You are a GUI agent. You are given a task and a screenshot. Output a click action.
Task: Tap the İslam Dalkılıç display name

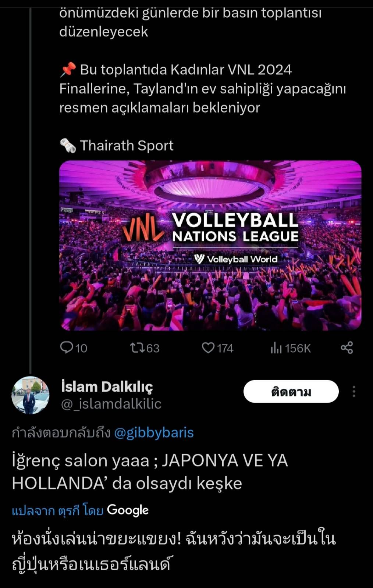pos(107,387)
